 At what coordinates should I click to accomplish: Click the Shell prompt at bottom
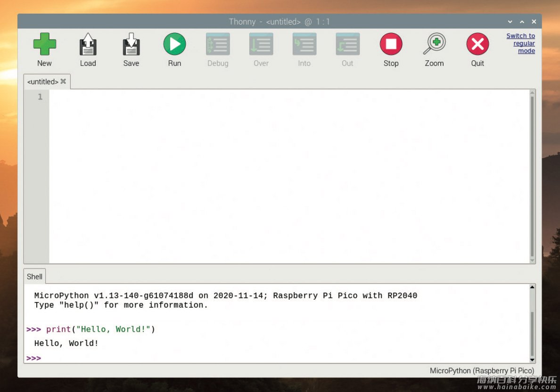tap(33, 358)
